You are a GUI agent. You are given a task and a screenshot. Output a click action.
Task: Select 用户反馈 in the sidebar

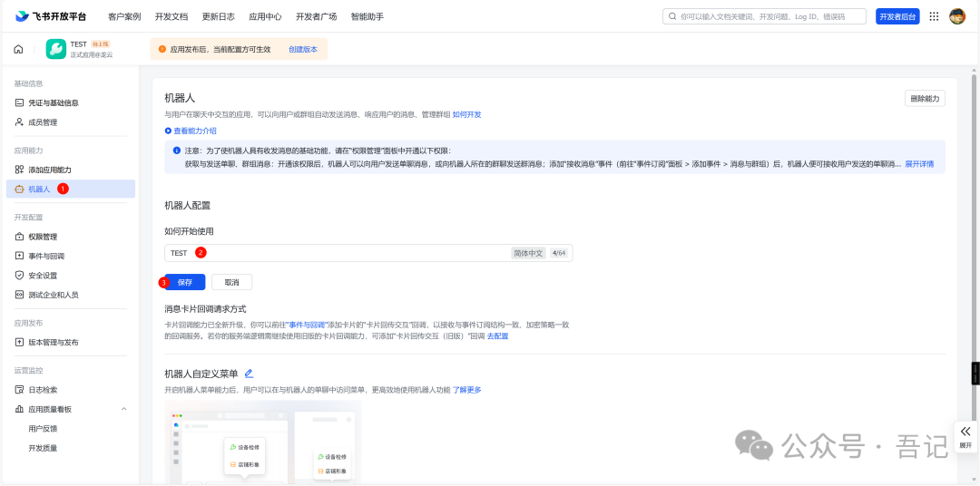coord(44,429)
